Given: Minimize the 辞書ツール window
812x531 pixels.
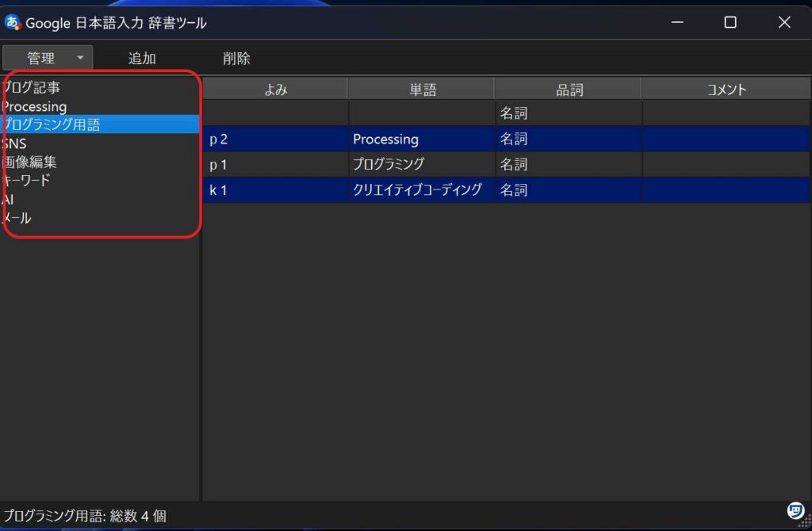Looking at the screenshot, I should point(677,22).
